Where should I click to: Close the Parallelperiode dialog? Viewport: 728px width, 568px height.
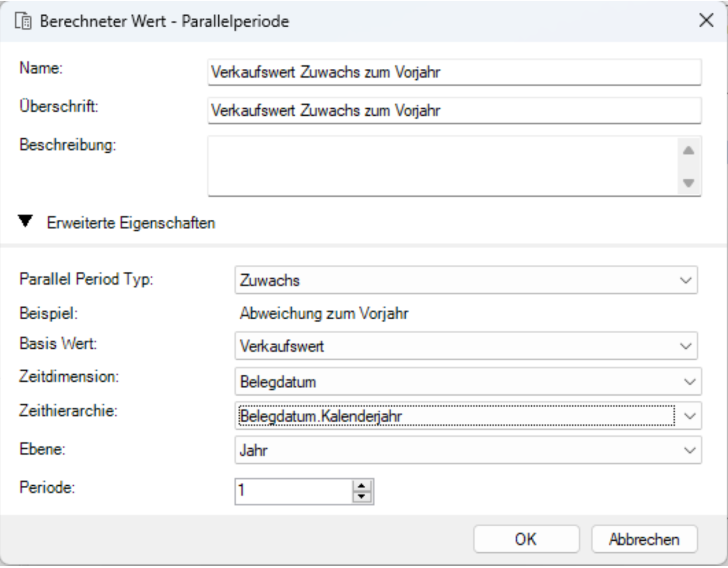[706, 20]
